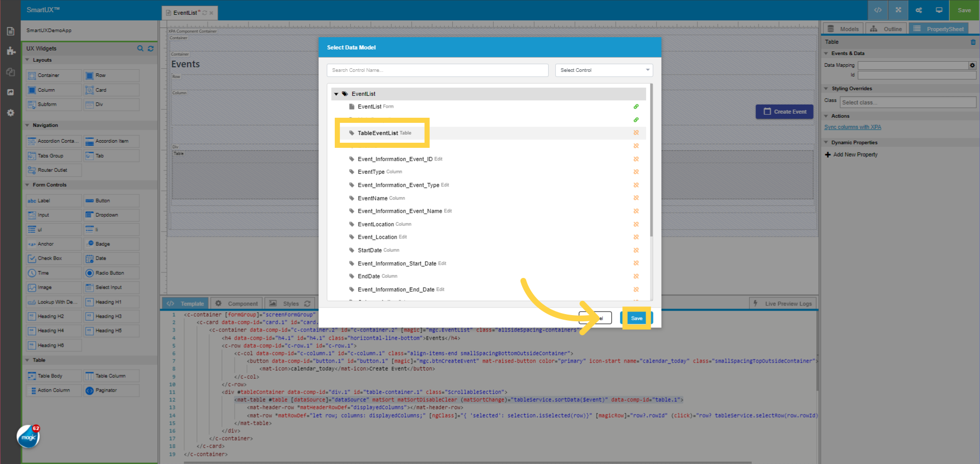Toggle the link icon next to EventList Form
980x464 pixels.
636,107
